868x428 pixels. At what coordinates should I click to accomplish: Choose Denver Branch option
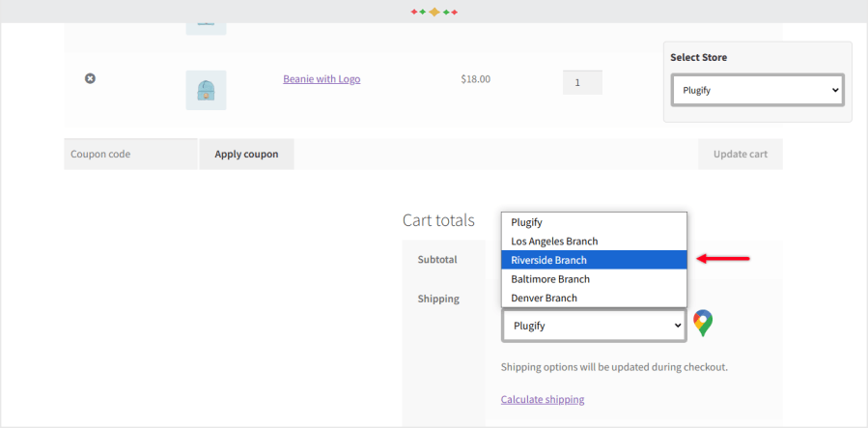pos(594,298)
